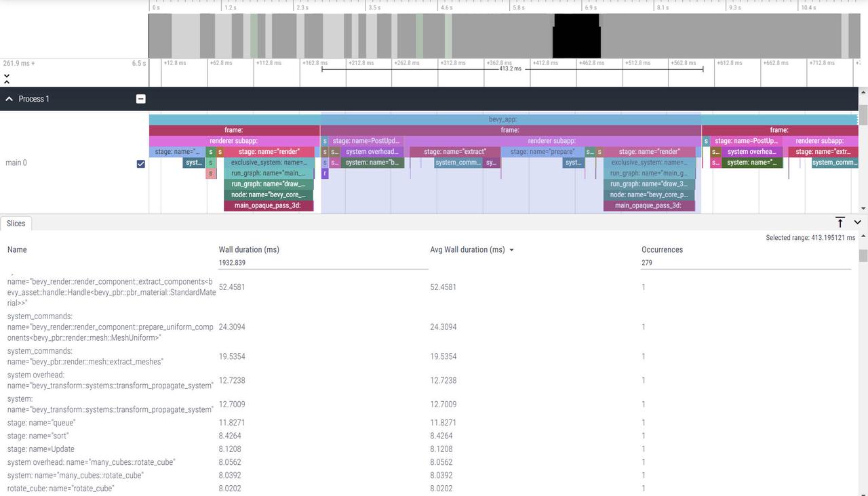Toggle the main 0 track checkbox
The width and height of the screenshot is (868, 496).
[140, 163]
